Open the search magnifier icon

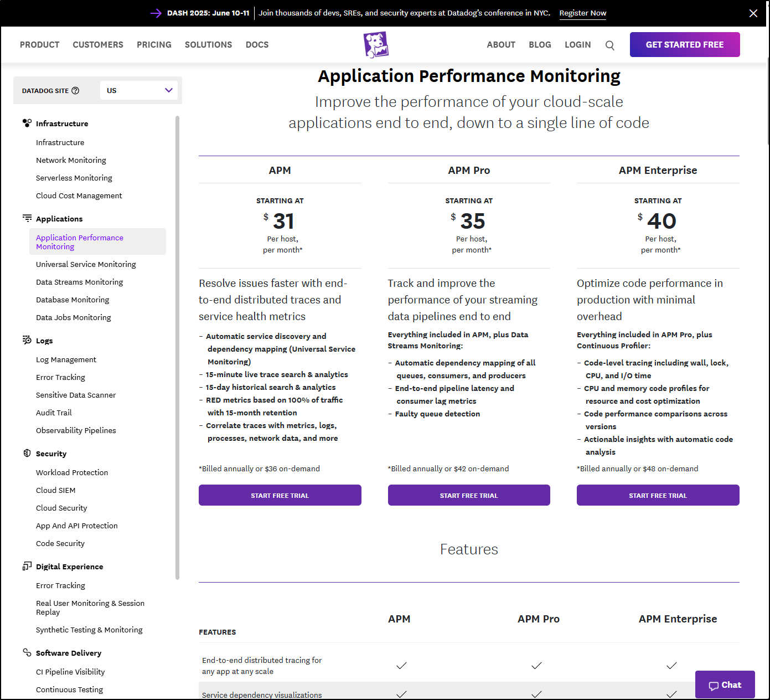tap(609, 45)
